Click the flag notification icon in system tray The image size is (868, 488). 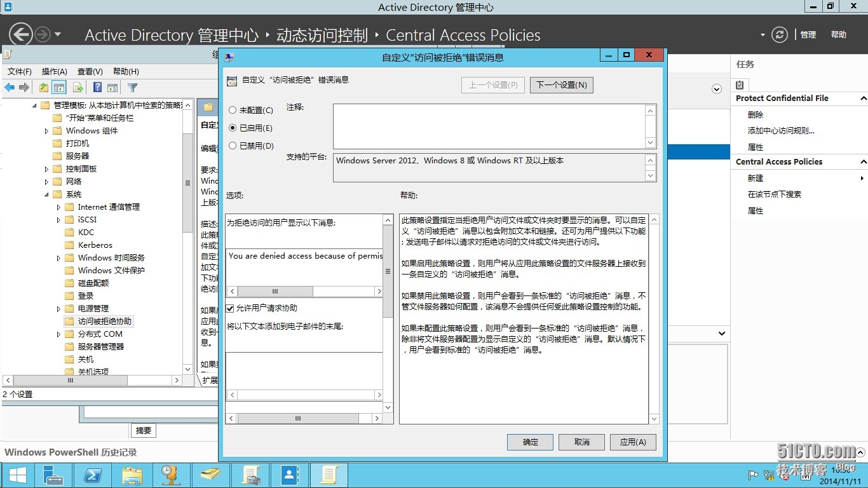coord(754,474)
